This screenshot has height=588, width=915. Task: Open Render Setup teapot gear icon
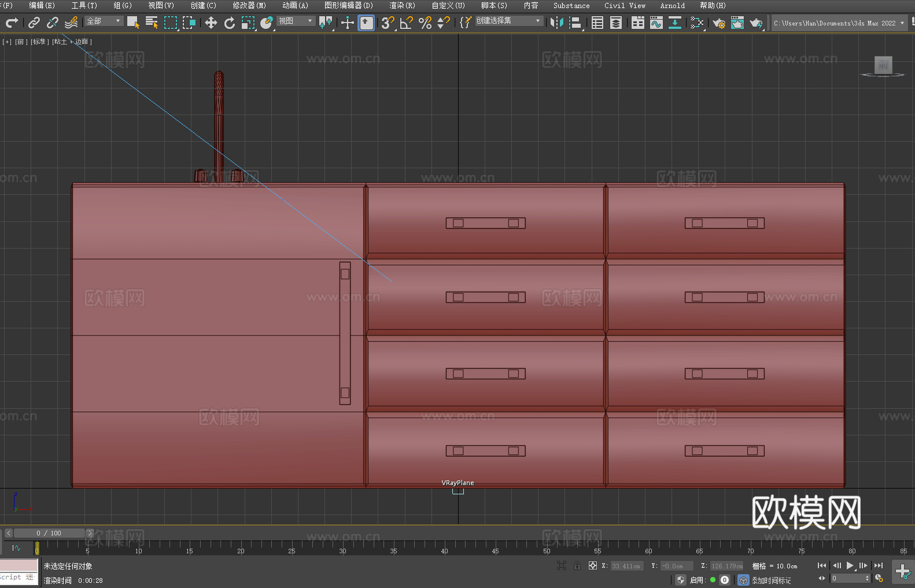click(719, 23)
